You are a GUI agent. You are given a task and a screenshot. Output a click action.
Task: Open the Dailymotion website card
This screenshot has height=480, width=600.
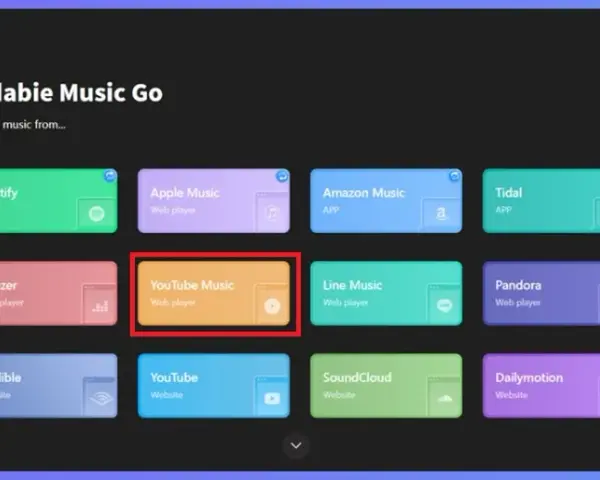541,385
